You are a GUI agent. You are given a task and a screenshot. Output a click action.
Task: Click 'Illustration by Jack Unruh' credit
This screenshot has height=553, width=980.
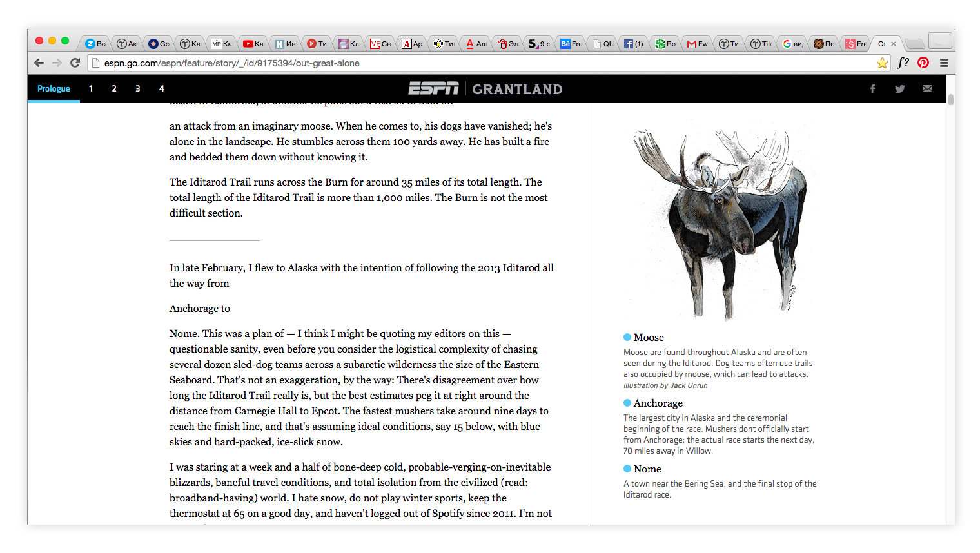click(665, 385)
